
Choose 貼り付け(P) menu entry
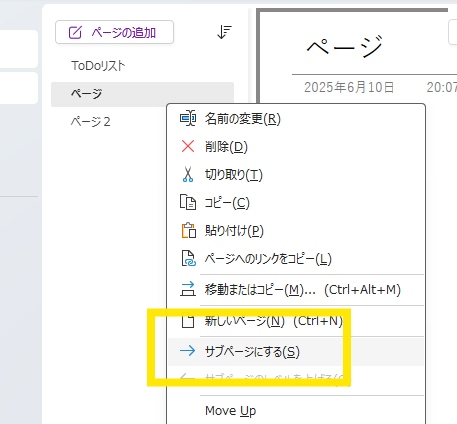tap(296, 231)
